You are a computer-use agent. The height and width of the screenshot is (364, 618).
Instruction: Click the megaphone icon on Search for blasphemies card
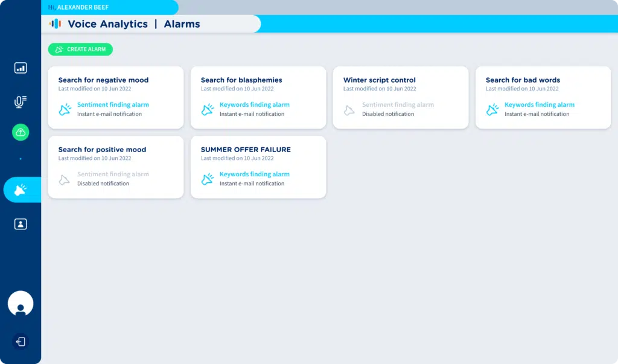208,109
